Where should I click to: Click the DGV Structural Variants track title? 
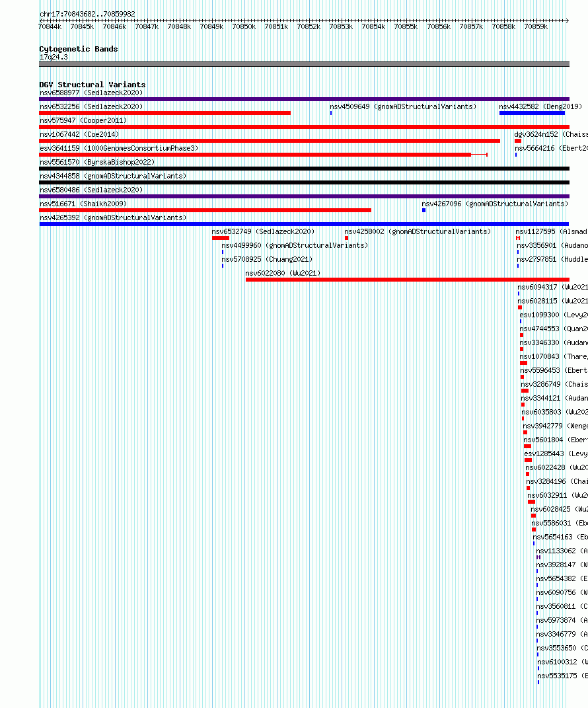click(92, 85)
